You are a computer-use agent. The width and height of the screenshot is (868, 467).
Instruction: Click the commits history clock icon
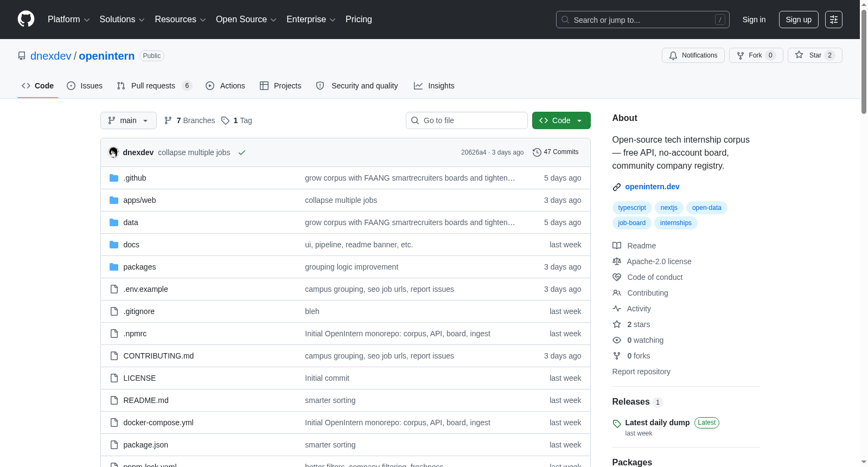pos(537,152)
